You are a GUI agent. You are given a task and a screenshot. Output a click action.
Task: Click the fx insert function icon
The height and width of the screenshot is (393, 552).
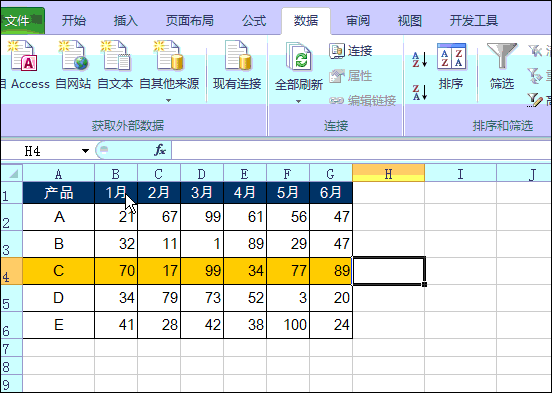160,151
